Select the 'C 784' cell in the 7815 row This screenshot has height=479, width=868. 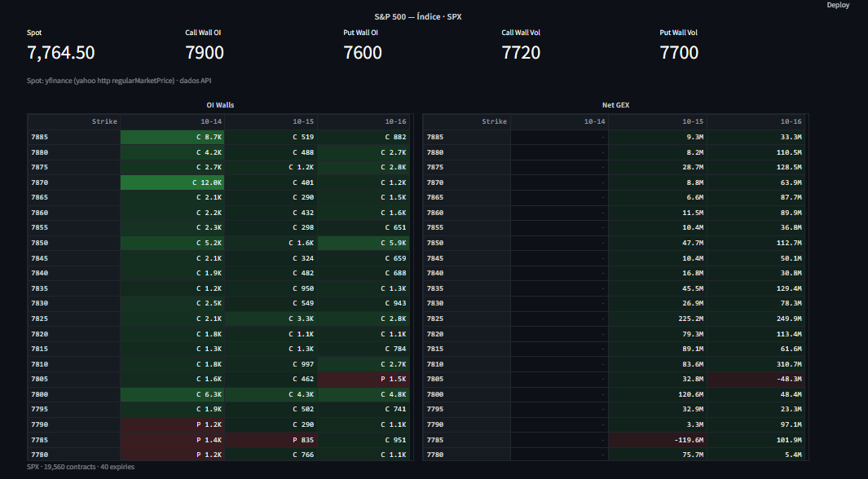(364, 349)
